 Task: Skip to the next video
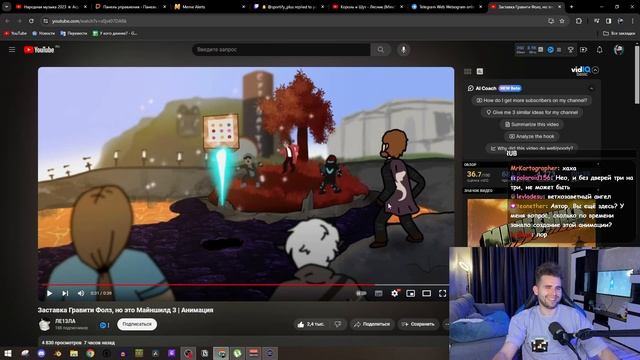point(65,293)
